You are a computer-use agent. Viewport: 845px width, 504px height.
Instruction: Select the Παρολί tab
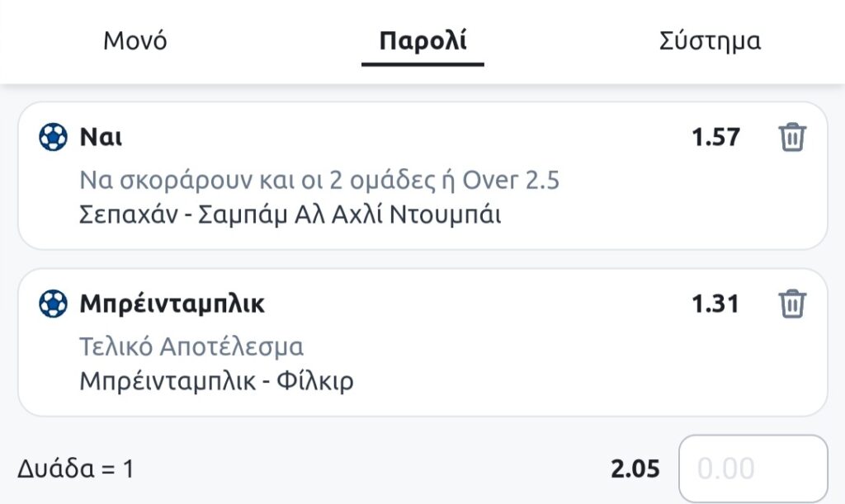pyautogui.click(x=422, y=41)
